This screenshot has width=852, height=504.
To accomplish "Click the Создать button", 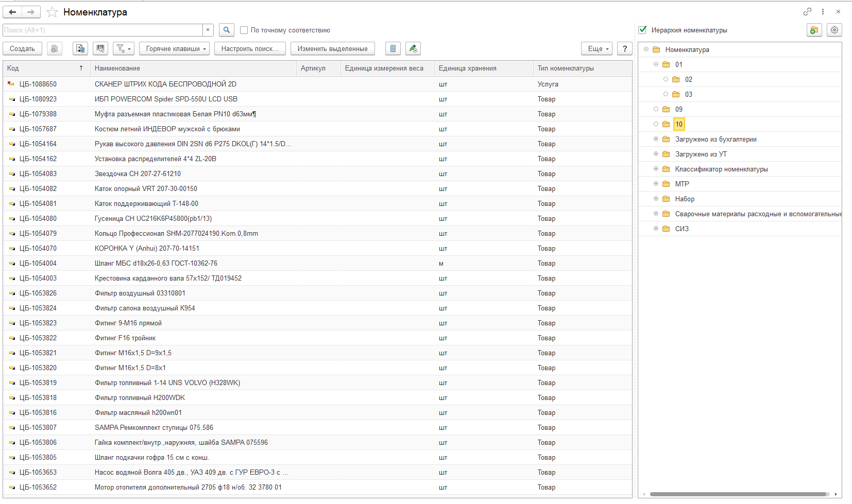I will 22,48.
